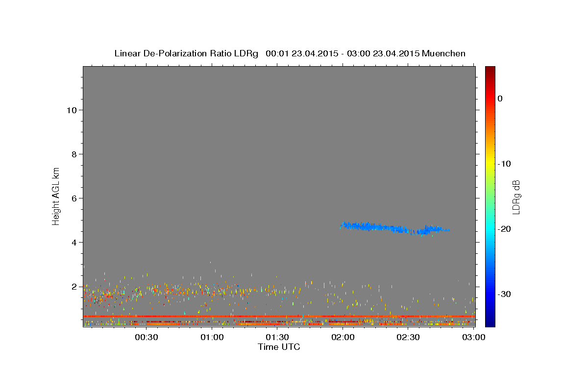Click the dark blue bottom of the colorbar

click(x=490, y=321)
